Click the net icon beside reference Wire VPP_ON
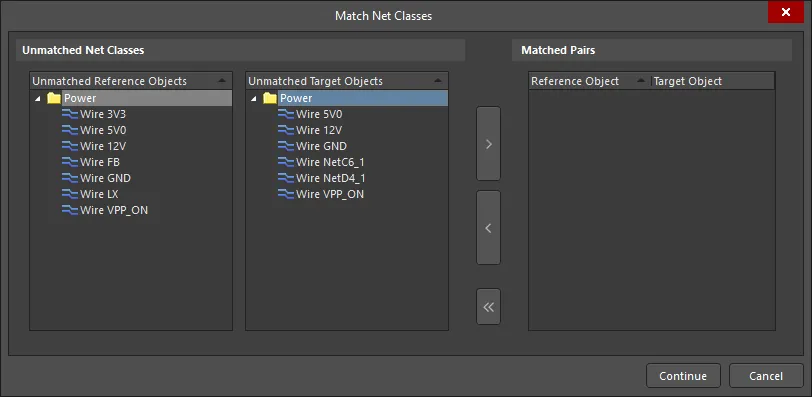This screenshot has height=397, width=812. tap(70, 210)
